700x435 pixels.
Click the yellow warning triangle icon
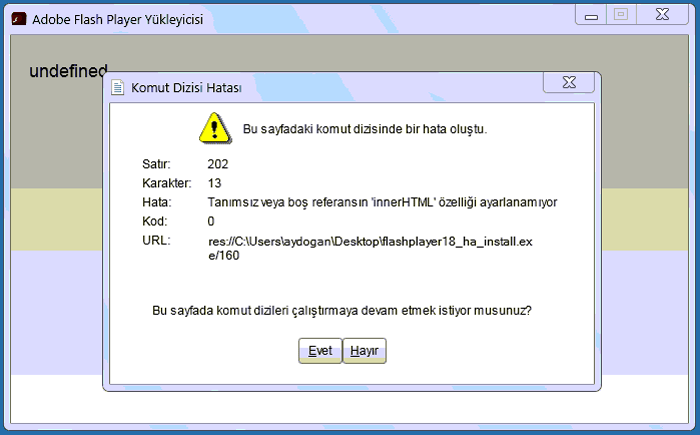coord(215,128)
